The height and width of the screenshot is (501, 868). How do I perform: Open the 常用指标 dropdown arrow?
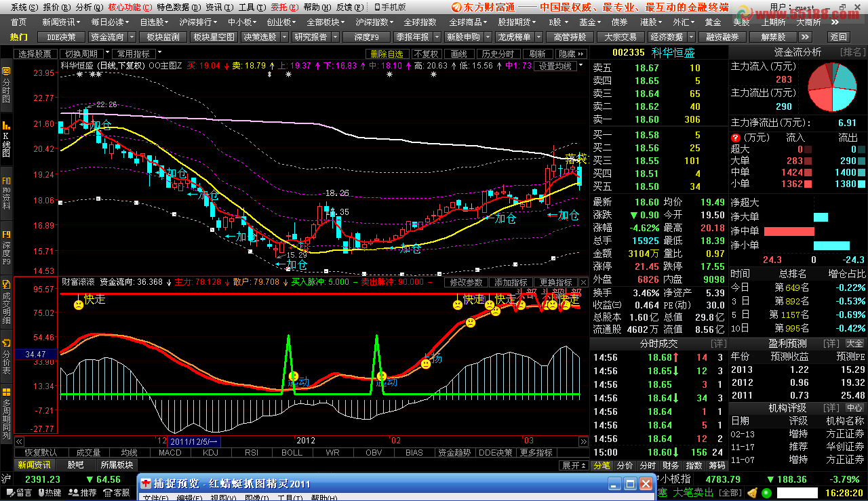click(158, 53)
